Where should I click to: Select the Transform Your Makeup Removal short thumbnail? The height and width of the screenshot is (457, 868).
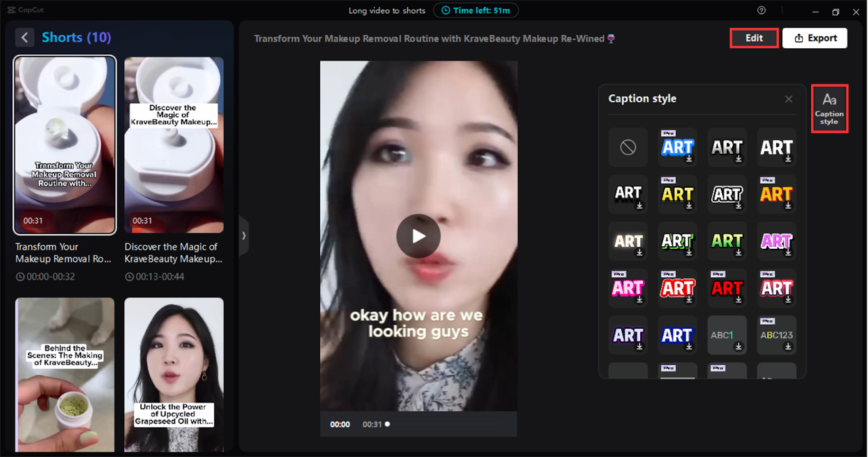click(65, 144)
